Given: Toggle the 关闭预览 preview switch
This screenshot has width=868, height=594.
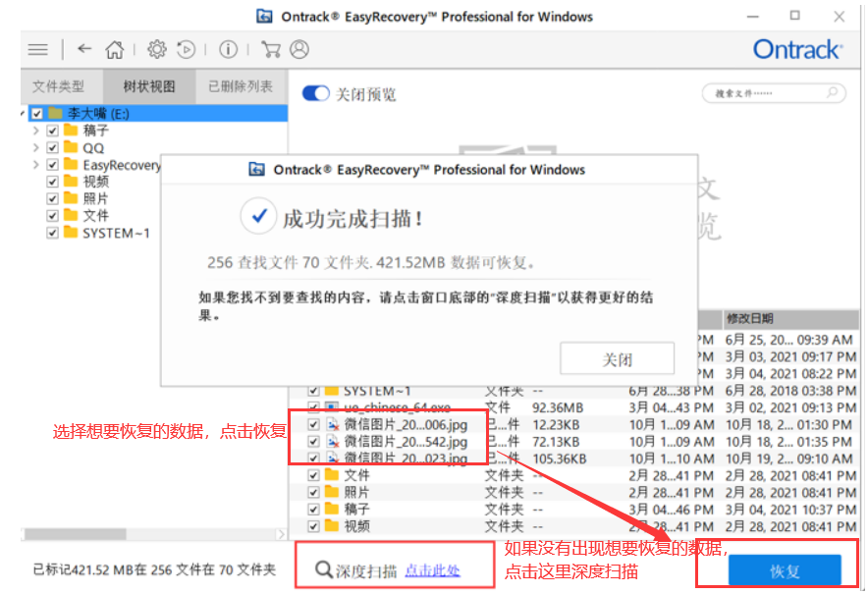Looking at the screenshot, I should (x=316, y=93).
